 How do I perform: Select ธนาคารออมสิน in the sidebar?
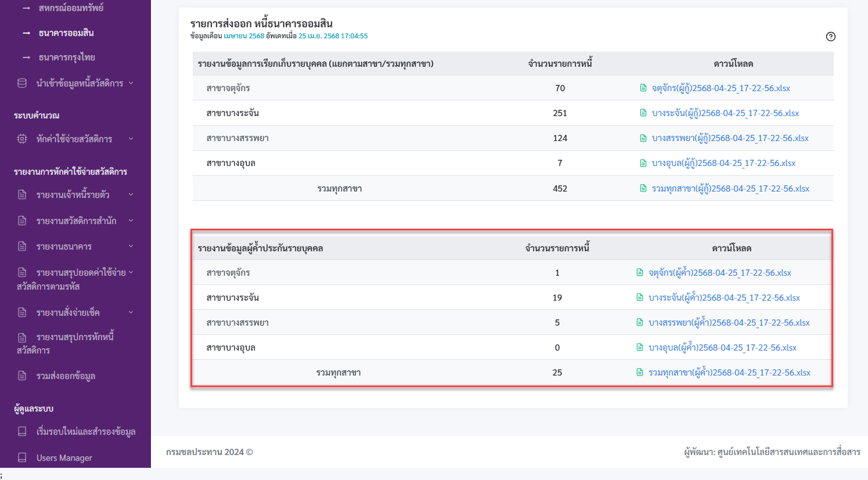(x=66, y=33)
